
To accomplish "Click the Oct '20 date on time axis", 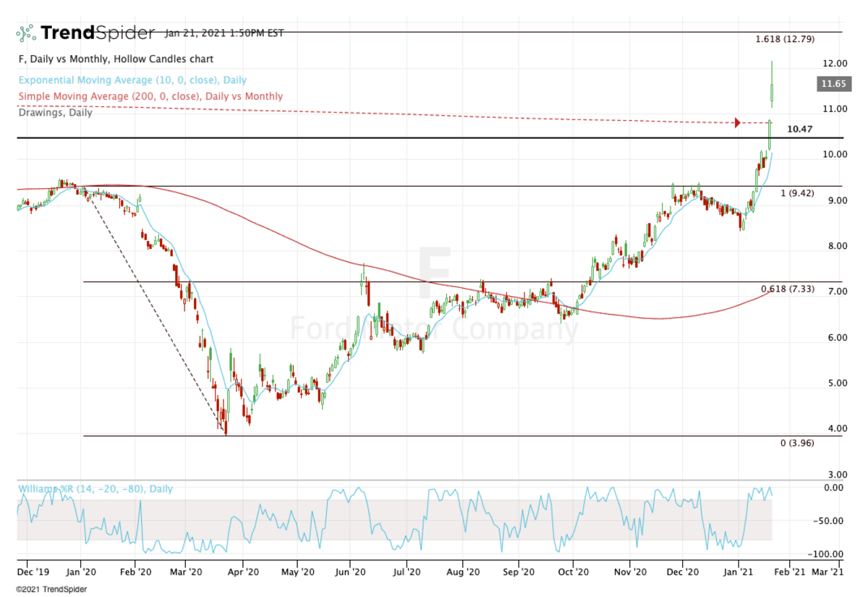I will [x=572, y=571].
